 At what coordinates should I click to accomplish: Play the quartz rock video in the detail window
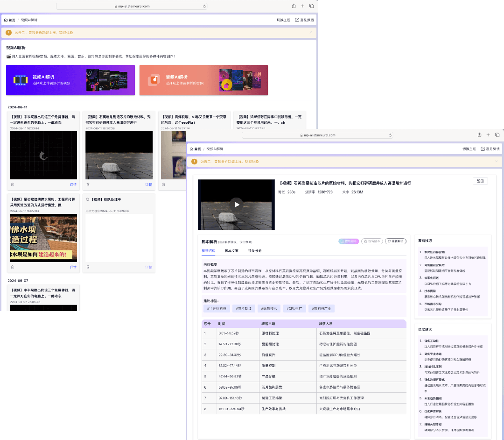click(236, 204)
